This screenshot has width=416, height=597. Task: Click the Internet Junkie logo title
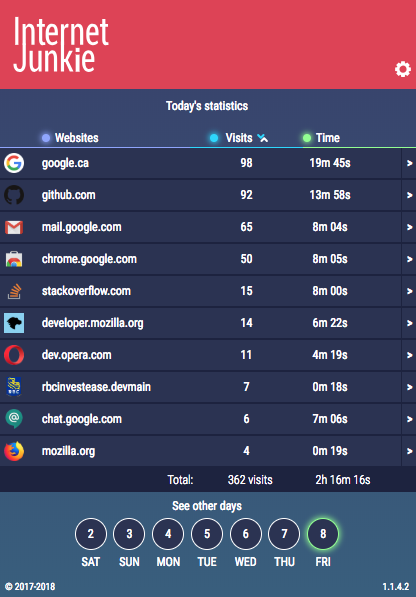click(61, 45)
